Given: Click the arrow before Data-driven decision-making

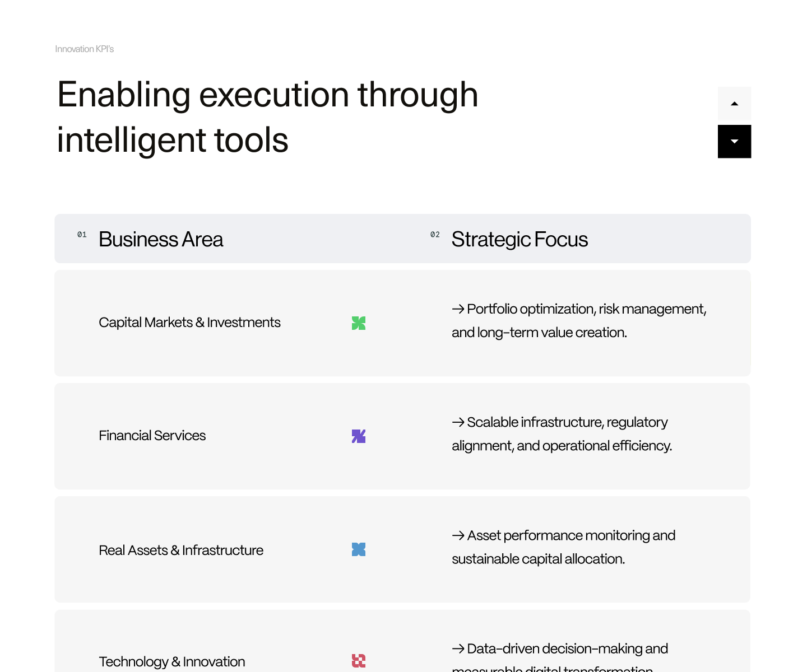Looking at the screenshot, I should pyautogui.click(x=458, y=649).
